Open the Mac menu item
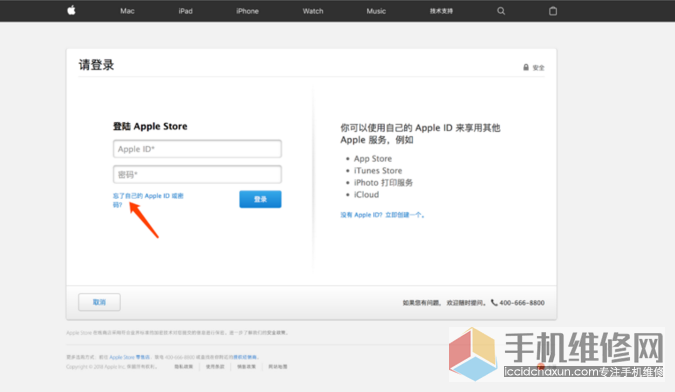This screenshot has width=675, height=392. click(127, 11)
